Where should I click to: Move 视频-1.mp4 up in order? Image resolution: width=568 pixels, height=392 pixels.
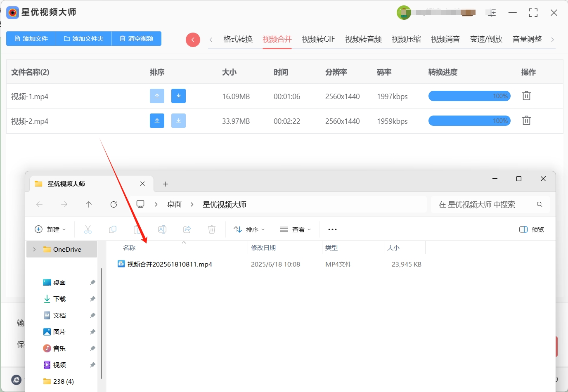(157, 96)
